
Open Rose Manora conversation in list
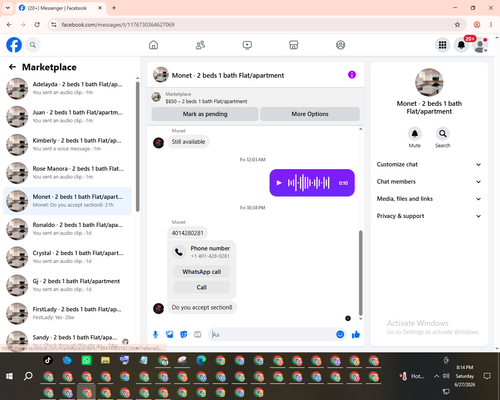[68, 173]
